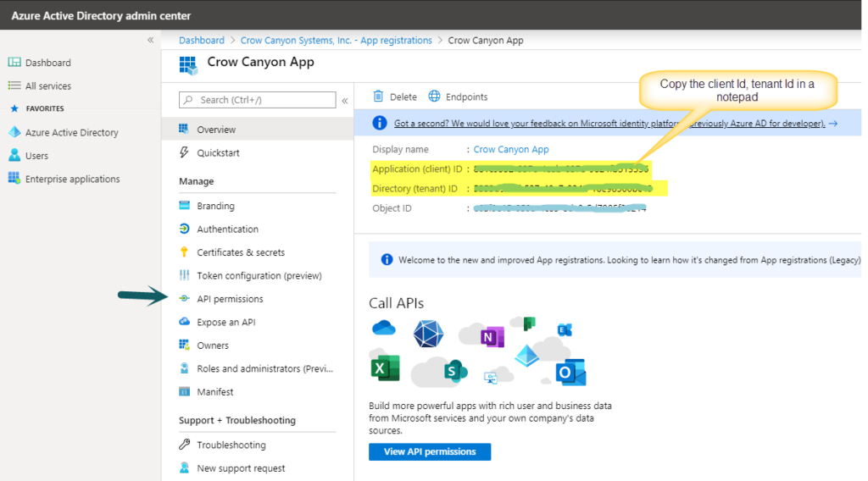Click the Owners icon

tap(184, 345)
